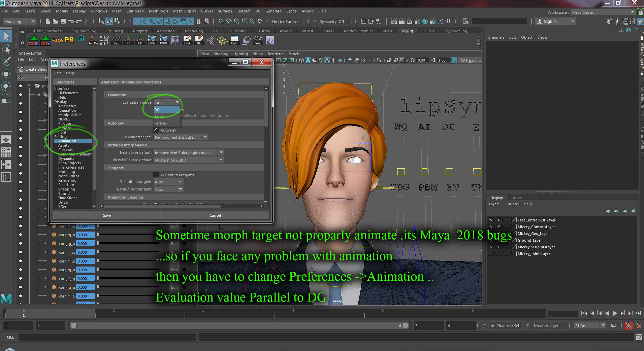
Task: Open the On character sets dropdown
Action: [181, 137]
